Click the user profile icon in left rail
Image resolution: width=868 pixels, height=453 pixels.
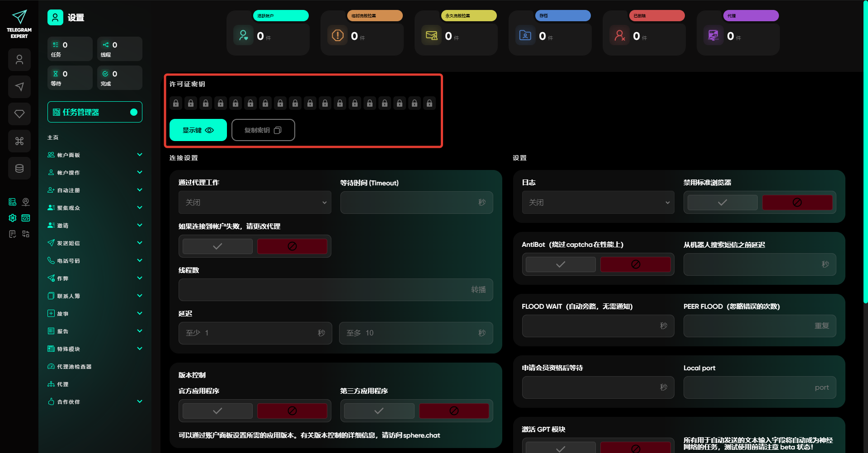tap(19, 60)
